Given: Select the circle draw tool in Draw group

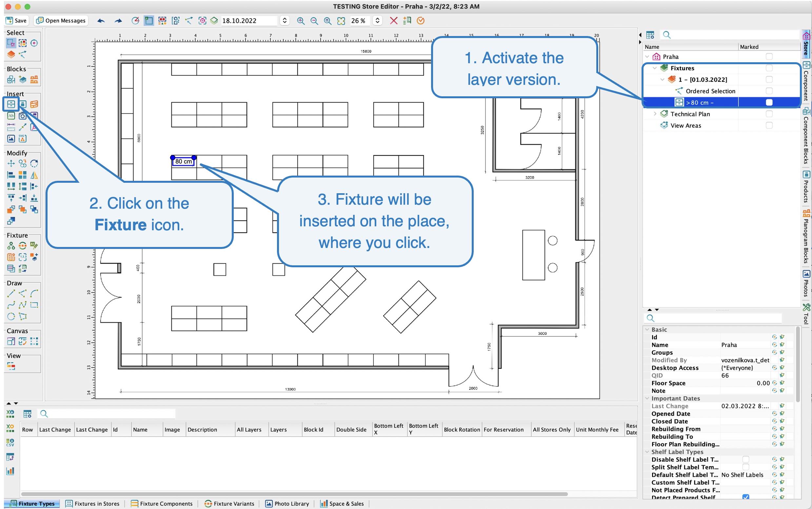Looking at the screenshot, I should (x=11, y=316).
